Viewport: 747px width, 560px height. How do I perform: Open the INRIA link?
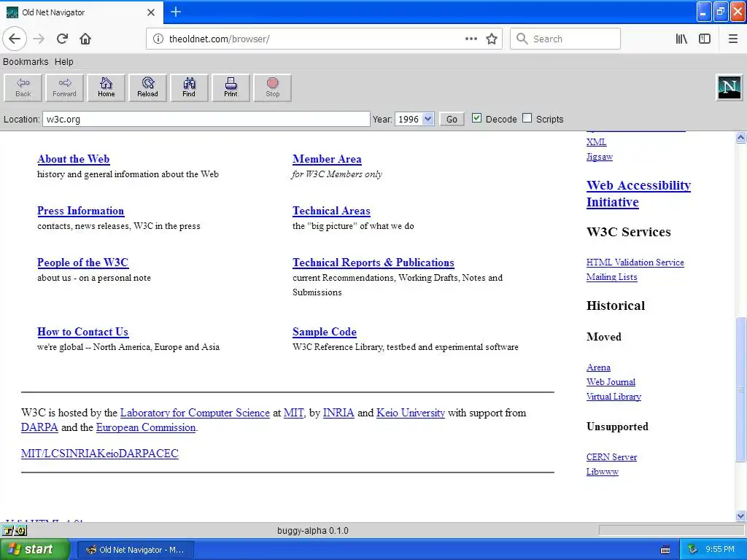[338, 413]
